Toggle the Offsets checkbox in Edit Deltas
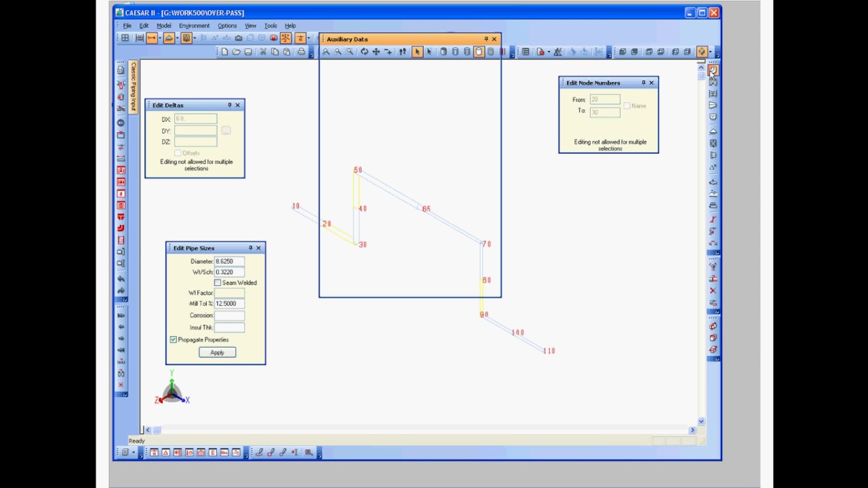 tap(178, 153)
